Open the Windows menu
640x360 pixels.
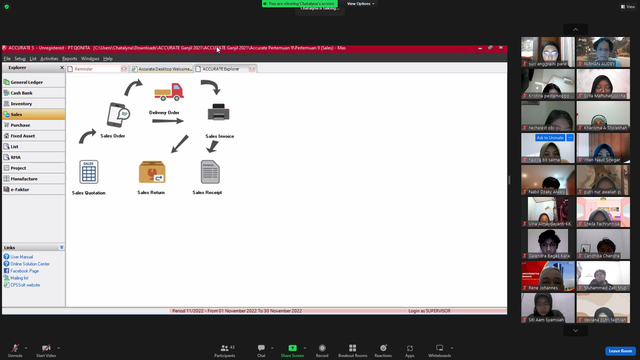[90, 59]
